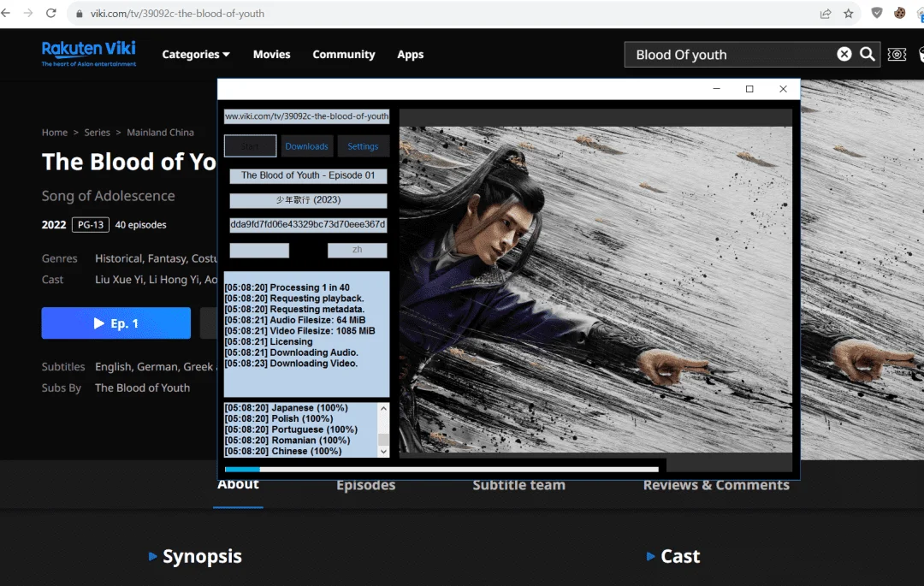Image resolution: width=924 pixels, height=586 pixels.
Task: Open the Historical, Fantasy genres link
Action: [156, 258]
